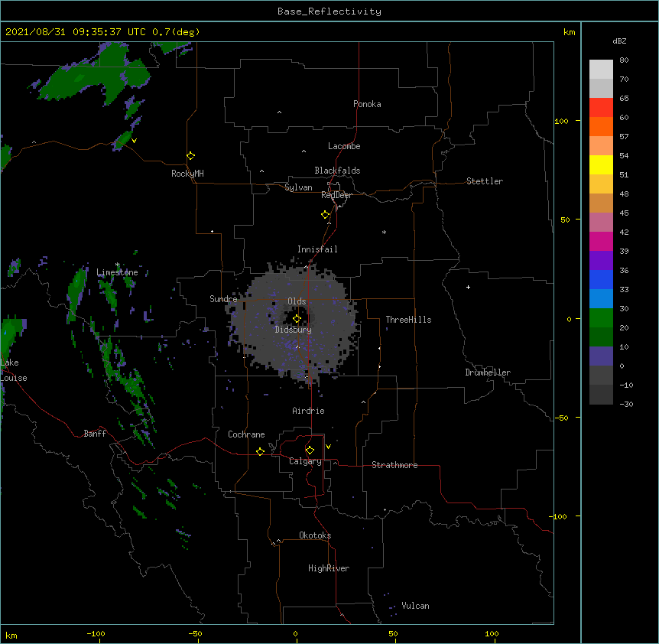Select the Okotoks city label

[x=315, y=535]
